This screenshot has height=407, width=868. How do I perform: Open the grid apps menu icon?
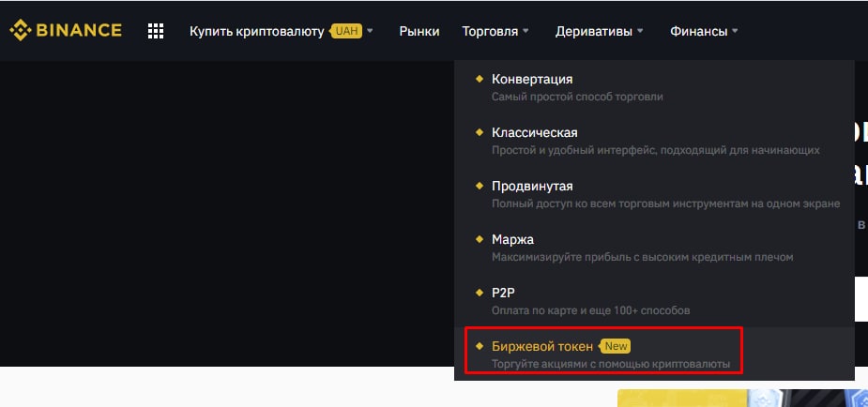coord(156,31)
